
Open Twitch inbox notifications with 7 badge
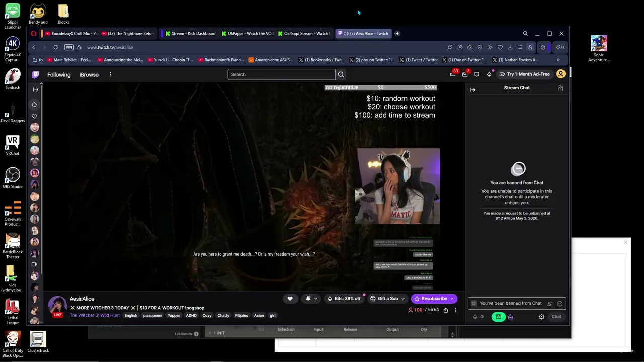(x=465, y=74)
